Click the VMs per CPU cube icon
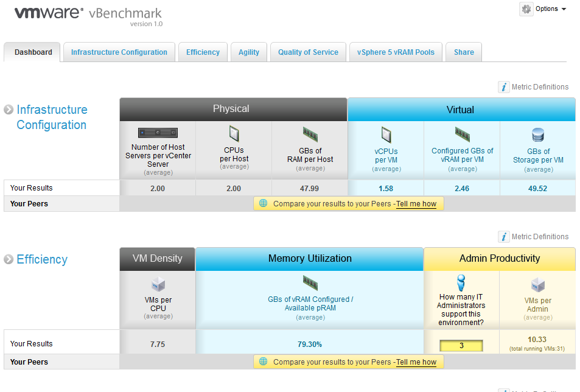The width and height of the screenshot is (580, 392). pyautogui.click(x=158, y=284)
